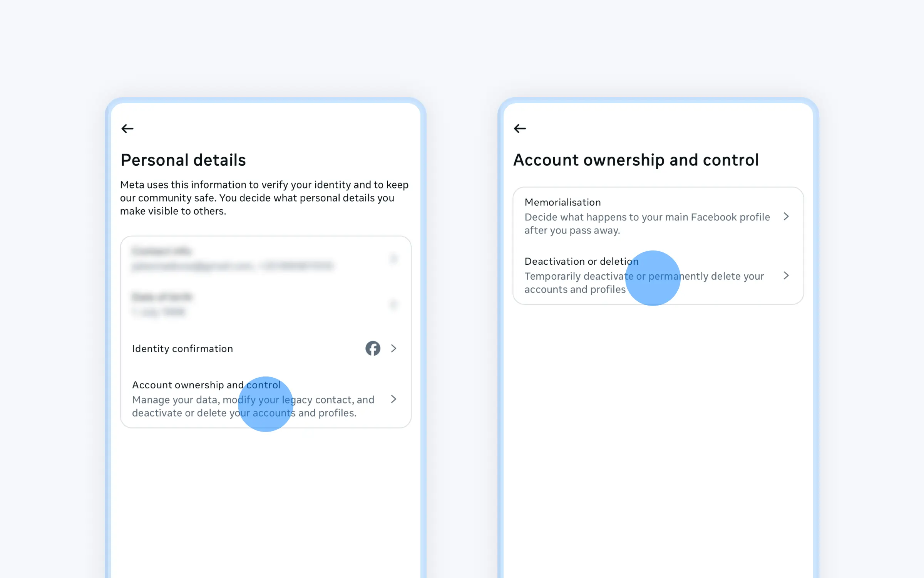Image resolution: width=924 pixels, height=578 pixels.
Task: Click "Decide what happens to your main Facebook profile"
Action: [647, 217]
